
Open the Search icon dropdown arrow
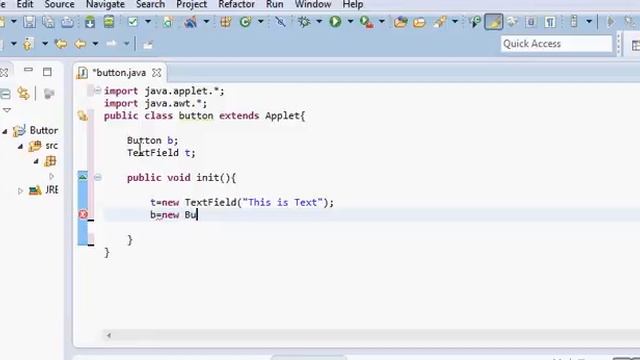pyautogui.click(x=455, y=22)
